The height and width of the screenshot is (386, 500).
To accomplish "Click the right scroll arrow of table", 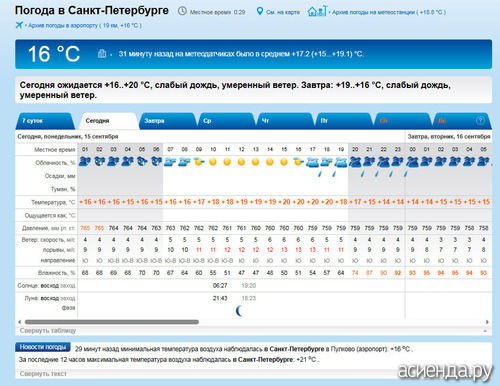I will (x=487, y=322).
